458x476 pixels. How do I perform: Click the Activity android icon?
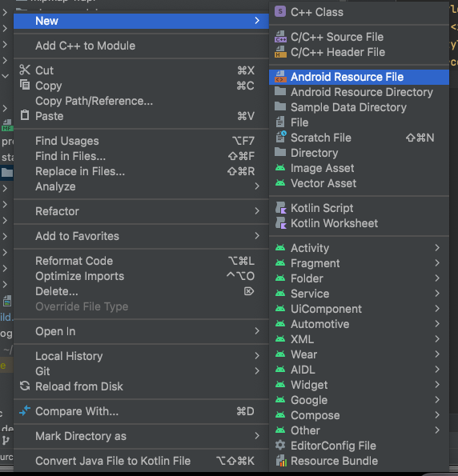pos(280,248)
